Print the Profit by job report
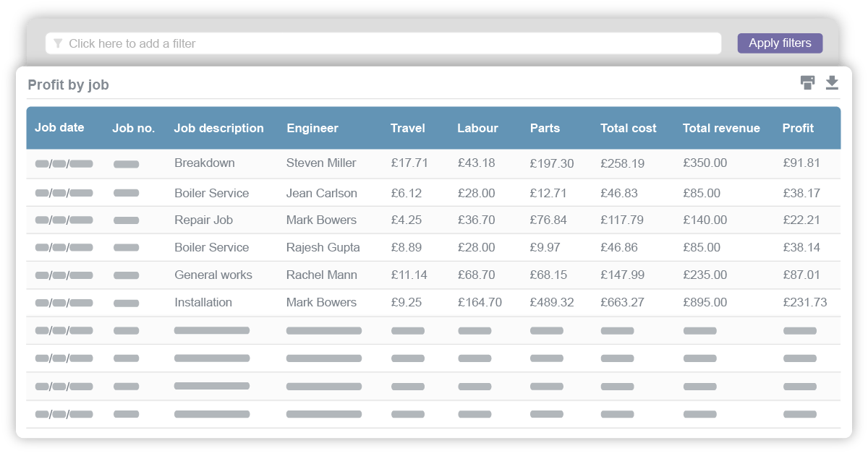Viewport: 868px width, 456px height. (808, 83)
